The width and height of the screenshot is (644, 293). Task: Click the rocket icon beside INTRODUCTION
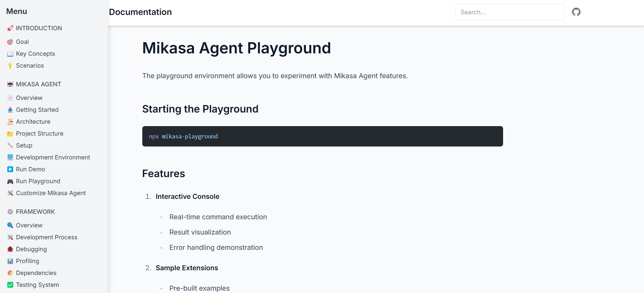pos(10,28)
